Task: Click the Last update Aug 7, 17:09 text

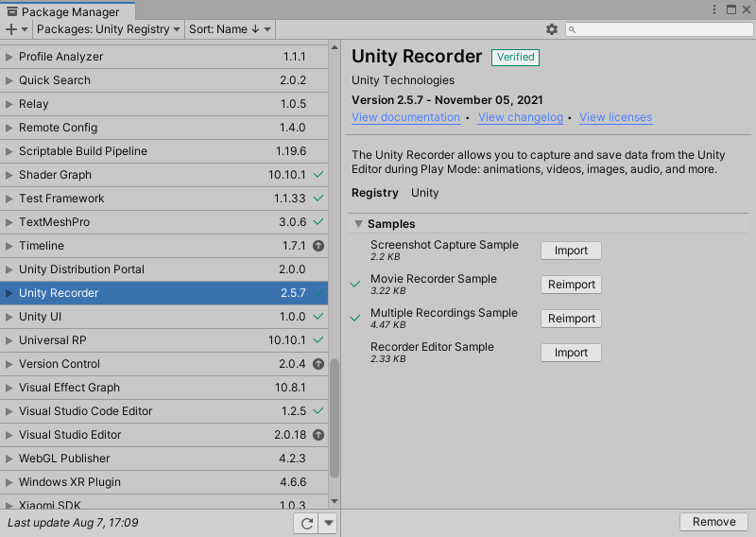Action: (x=73, y=523)
